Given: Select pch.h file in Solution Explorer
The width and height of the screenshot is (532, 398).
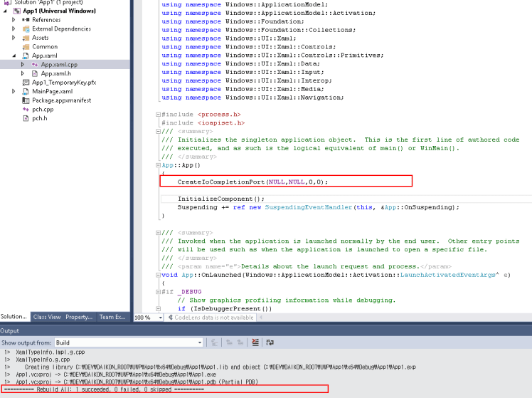Looking at the screenshot, I should 40,118.
